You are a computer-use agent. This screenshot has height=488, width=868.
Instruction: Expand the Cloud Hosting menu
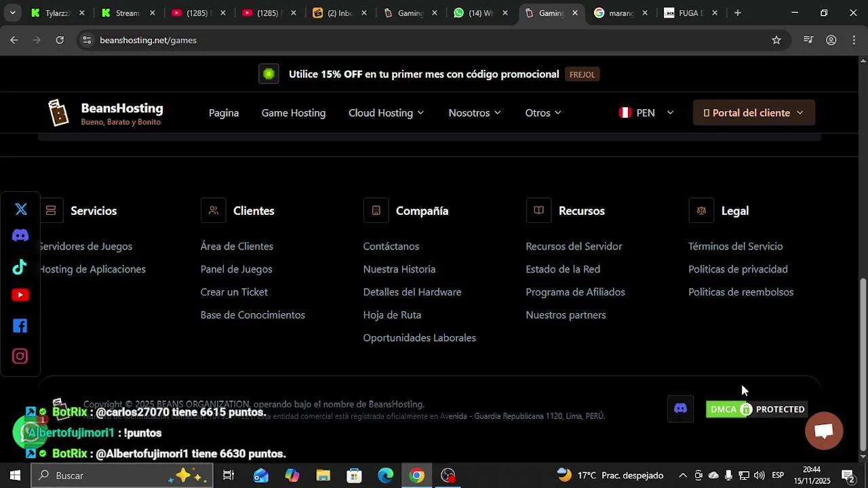coord(386,113)
